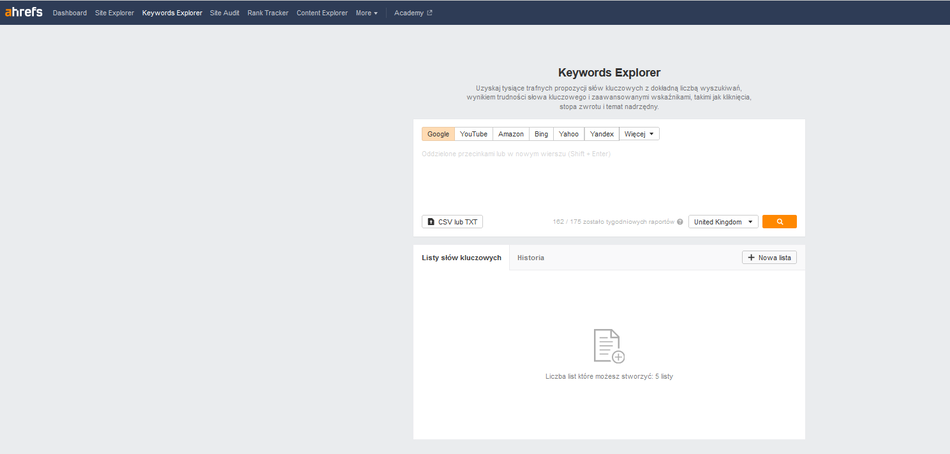
Task: Select Google search engine
Action: click(x=438, y=134)
